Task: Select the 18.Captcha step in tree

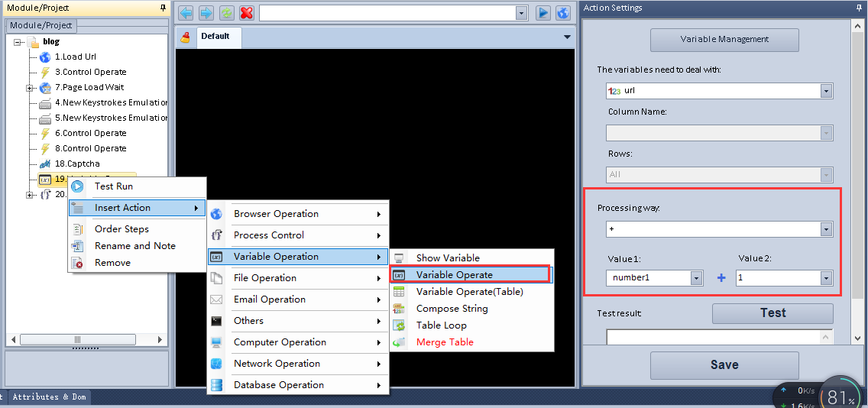Action: tap(76, 164)
